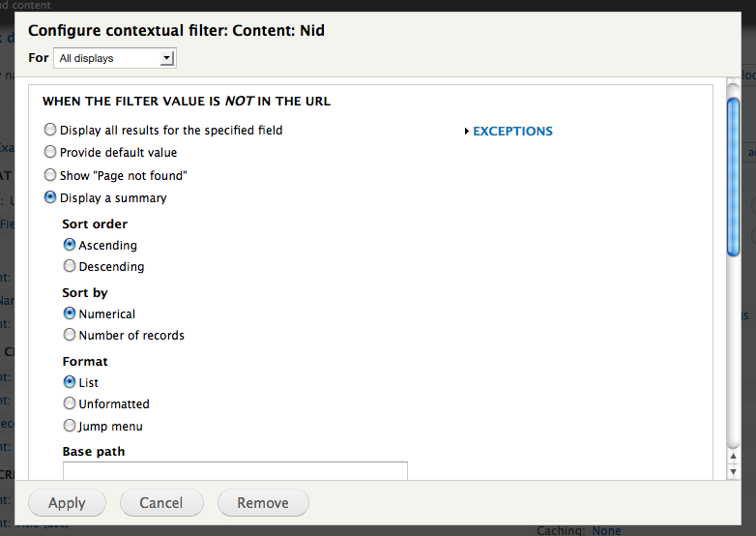Click into the Base path text field
Image resolution: width=756 pixels, height=536 pixels.
pyautogui.click(x=235, y=470)
